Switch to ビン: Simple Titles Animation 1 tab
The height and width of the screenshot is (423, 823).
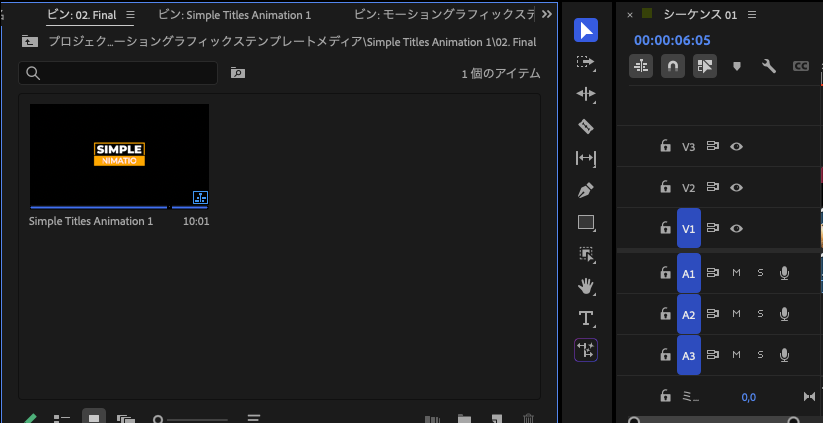tap(235, 15)
